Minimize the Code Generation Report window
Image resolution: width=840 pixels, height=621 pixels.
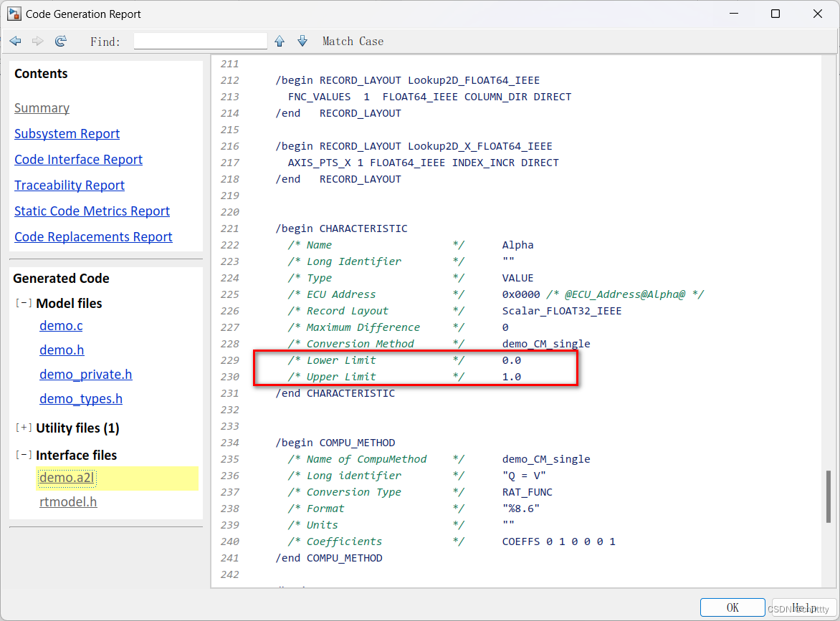734,14
